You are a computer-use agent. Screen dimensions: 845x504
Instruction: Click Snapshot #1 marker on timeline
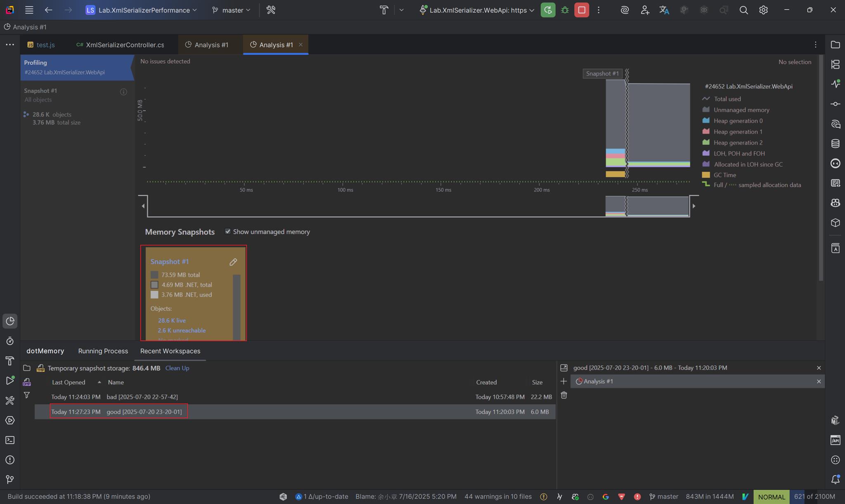click(602, 73)
